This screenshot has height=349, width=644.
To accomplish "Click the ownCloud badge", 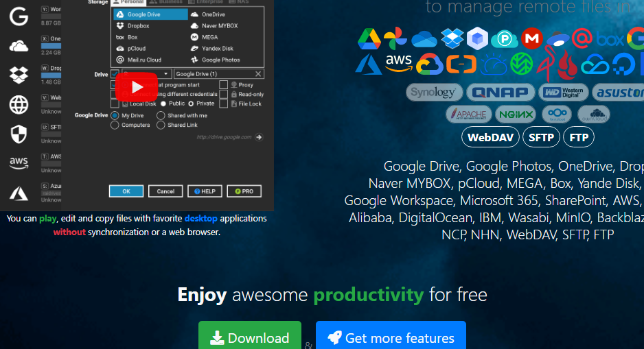I will coord(593,115).
